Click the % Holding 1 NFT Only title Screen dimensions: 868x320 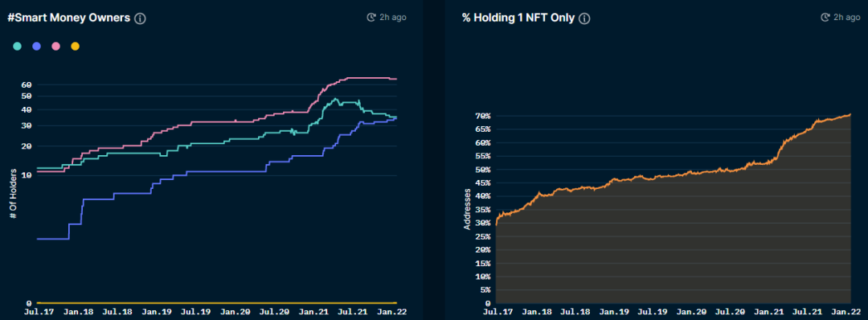pos(518,18)
